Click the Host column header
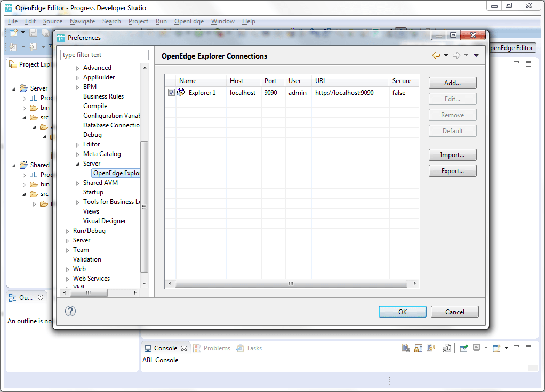Screen dimensions: 545x392 [243, 81]
